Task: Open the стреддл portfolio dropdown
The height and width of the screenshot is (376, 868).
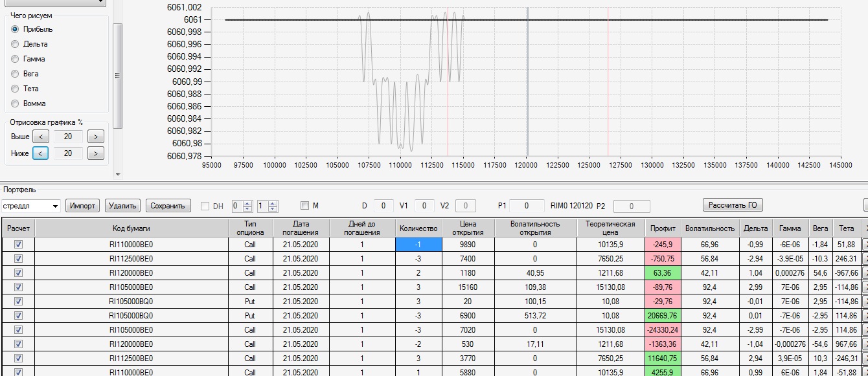Action: click(x=55, y=206)
